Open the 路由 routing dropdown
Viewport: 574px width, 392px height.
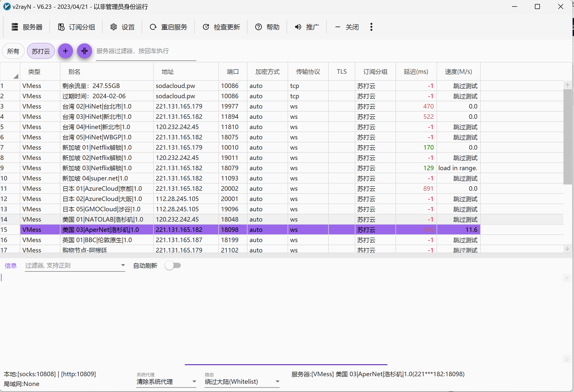point(242,381)
